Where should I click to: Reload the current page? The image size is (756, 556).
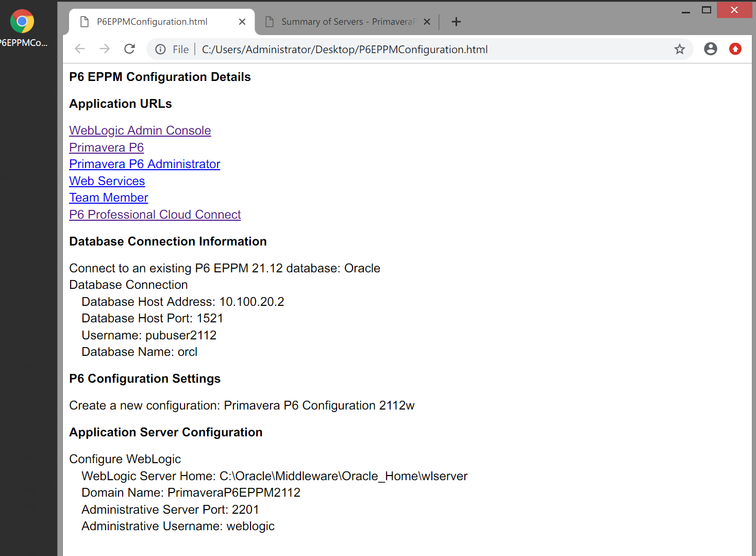(x=129, y=49)
